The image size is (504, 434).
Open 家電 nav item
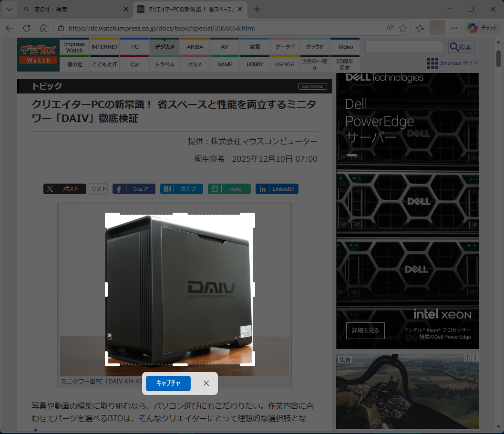pyautogui.click(x=255, y=47)
